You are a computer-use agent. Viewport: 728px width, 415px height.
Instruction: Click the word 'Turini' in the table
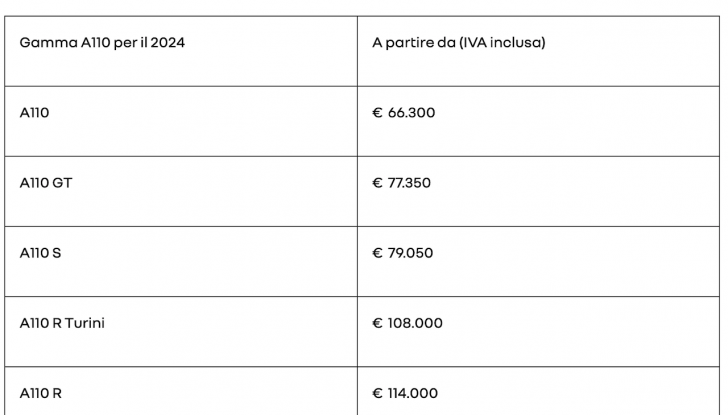click(x=84, y=323)
